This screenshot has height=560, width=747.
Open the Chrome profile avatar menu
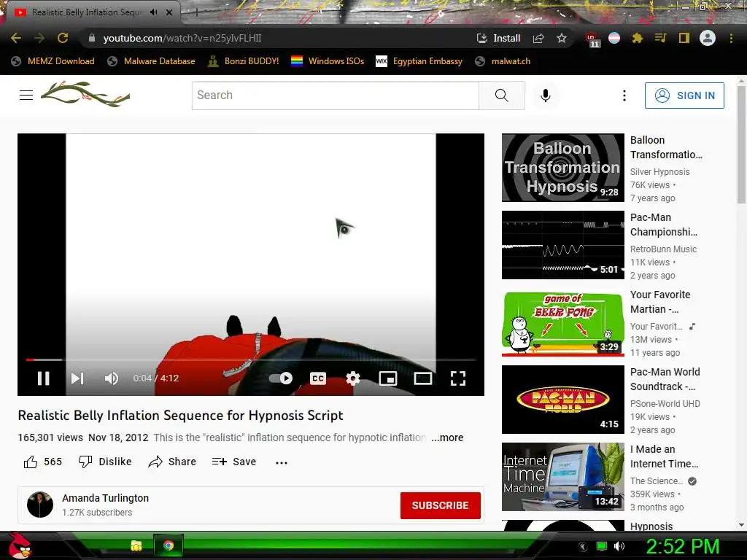[x=708, y=38]
